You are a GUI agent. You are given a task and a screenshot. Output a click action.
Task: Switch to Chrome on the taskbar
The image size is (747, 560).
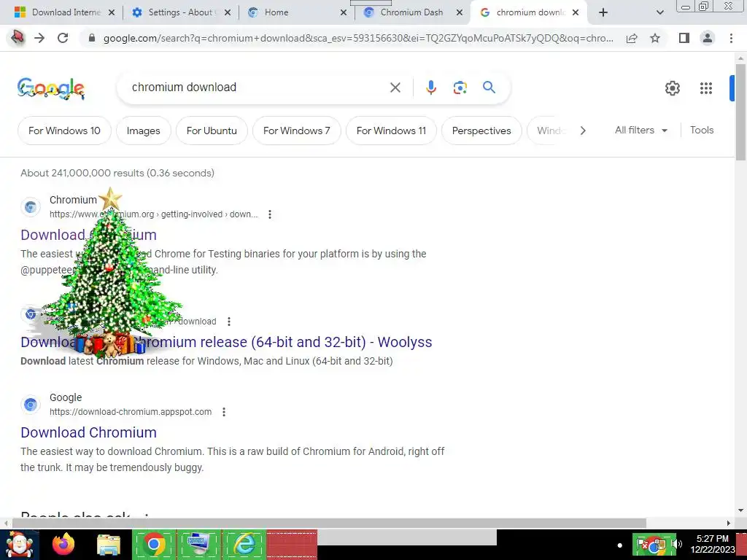[153, 544]
